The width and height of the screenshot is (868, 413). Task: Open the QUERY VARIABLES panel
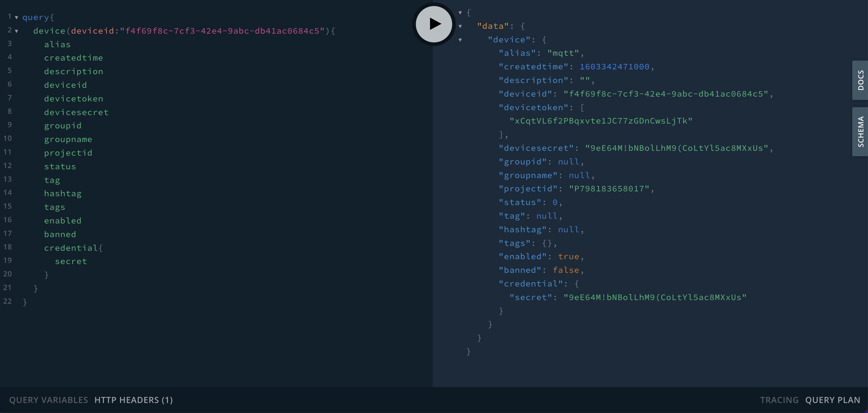click(x=48, y=400)
